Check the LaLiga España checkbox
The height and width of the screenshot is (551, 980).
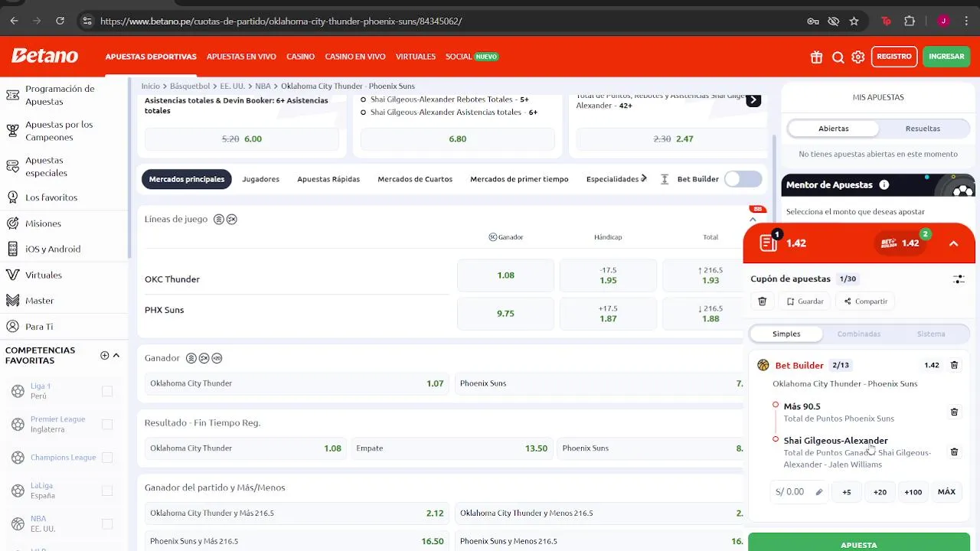coord(107,491)
